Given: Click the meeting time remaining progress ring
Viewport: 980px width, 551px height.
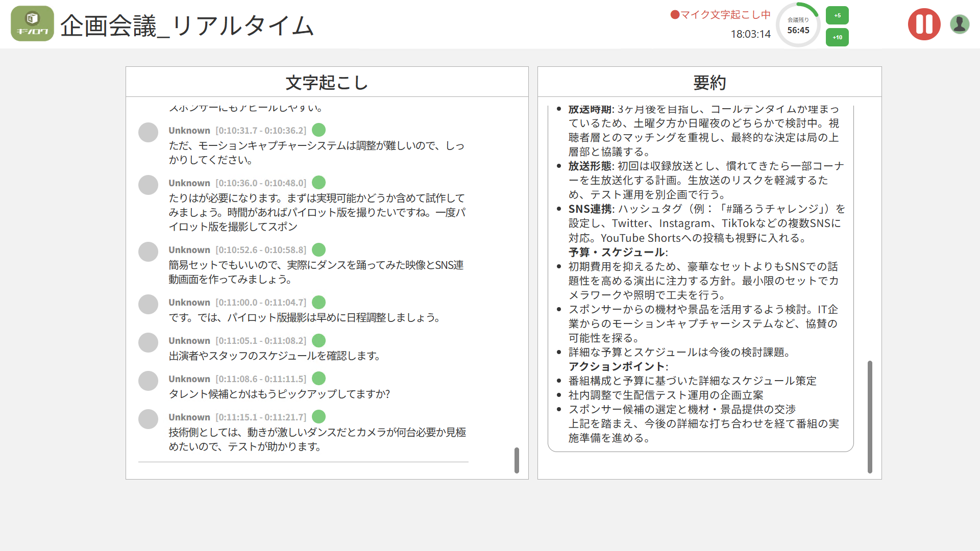Looking at the screenshot, I should click(x=798, y=24).
